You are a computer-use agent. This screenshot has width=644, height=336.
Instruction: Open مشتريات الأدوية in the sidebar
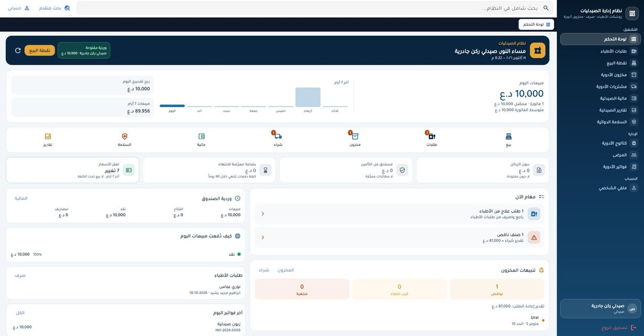click(x=600, y=87)
